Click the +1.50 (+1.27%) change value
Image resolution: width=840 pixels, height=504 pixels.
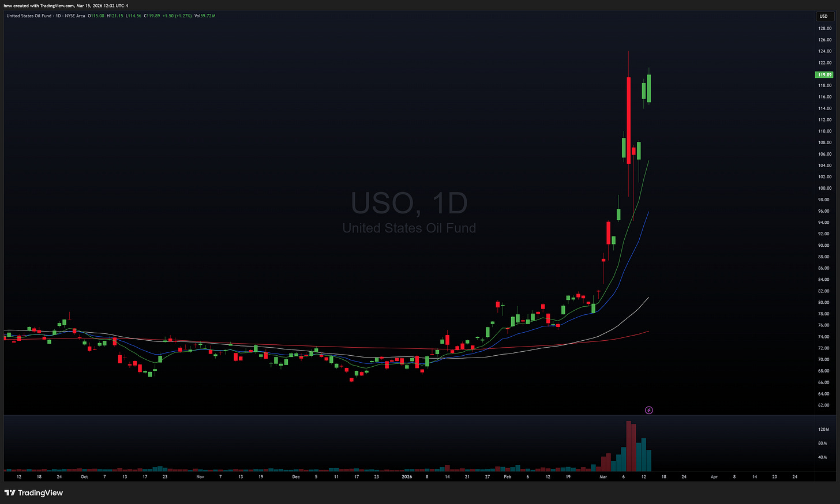[x=177, y=16]
